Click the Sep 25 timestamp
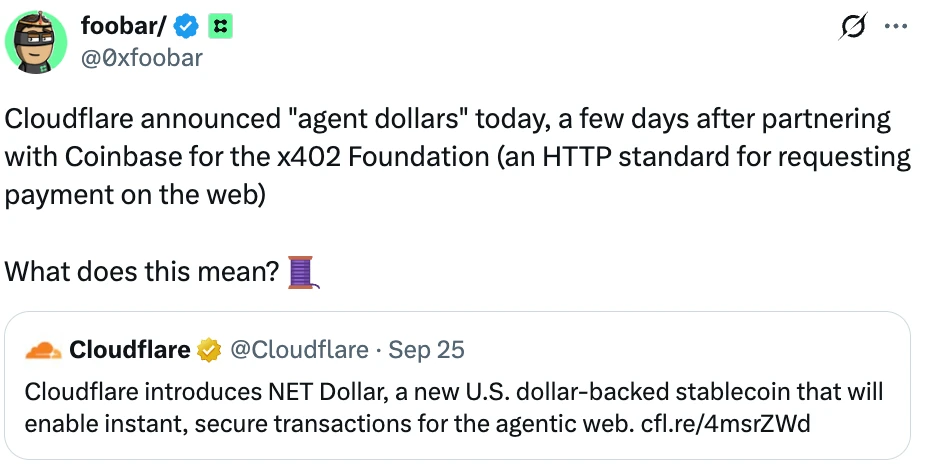This screenshot has width=930, height=474. pos(426,350)
